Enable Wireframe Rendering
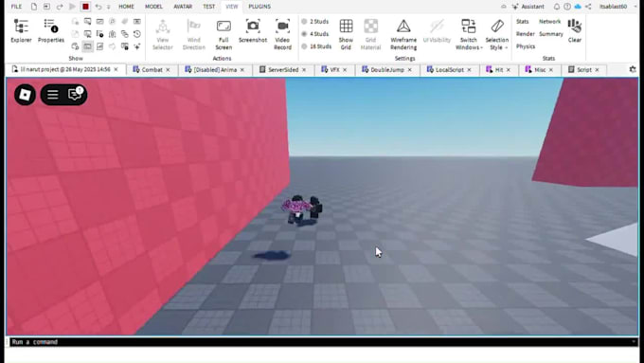Image resolution: width=644 pixels, height=363 pixels. [403, 35]
